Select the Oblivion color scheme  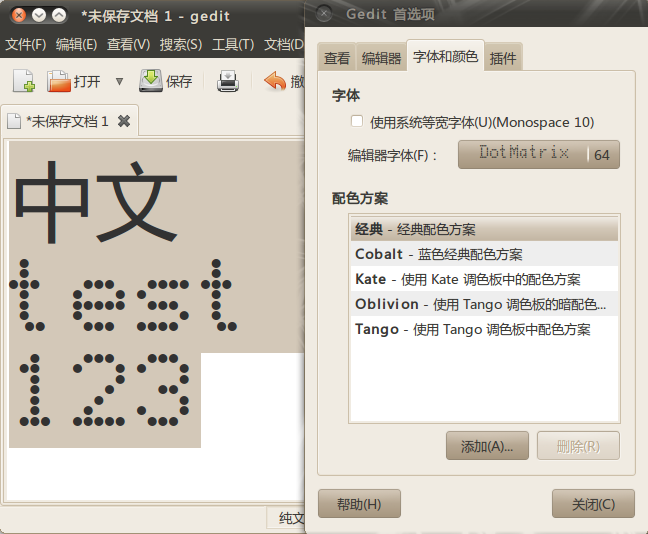coord(484,304)
